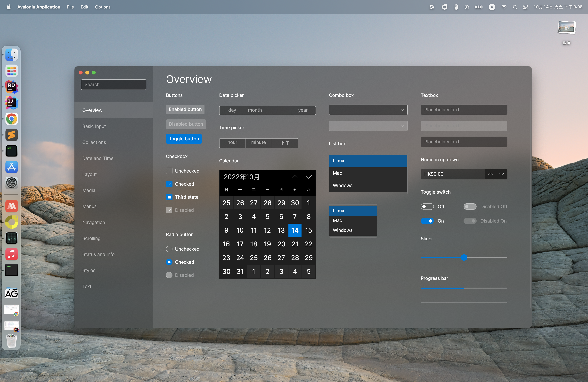Check the Unchecked checkbox
Image resolution: width=588 pixels, height=382 pixels.
point(169,171)
